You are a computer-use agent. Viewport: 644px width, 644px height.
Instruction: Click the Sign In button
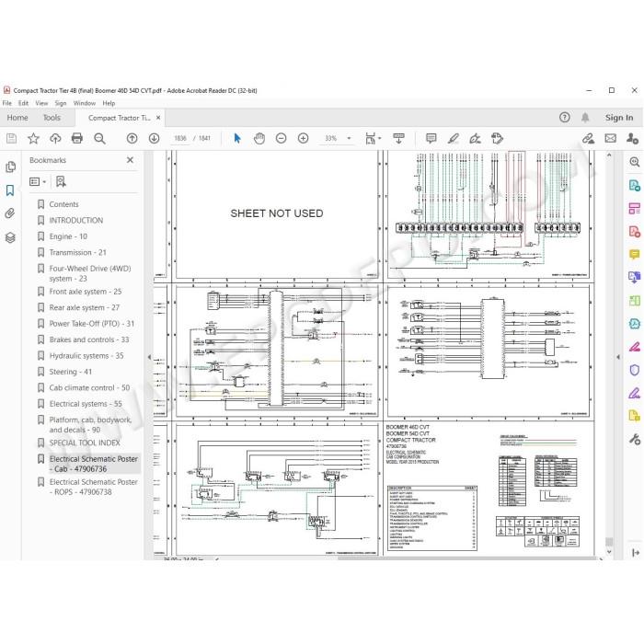coord(619,118)
